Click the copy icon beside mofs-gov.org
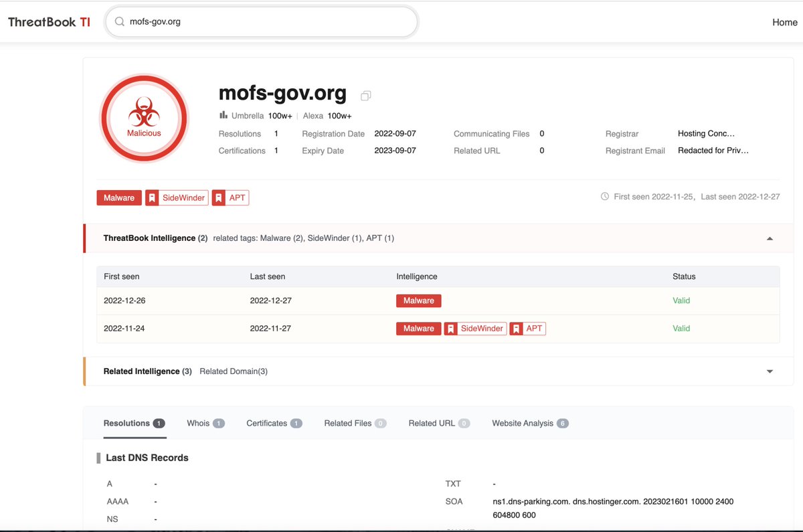This screenshot has height=532, width=803. [365, 96]
